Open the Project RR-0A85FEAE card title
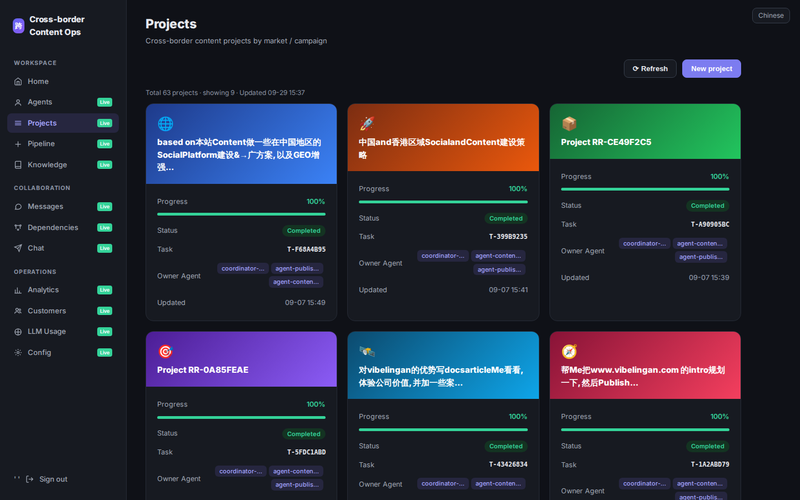This screenshot has width=800, height=500. (x=203, y=370)
